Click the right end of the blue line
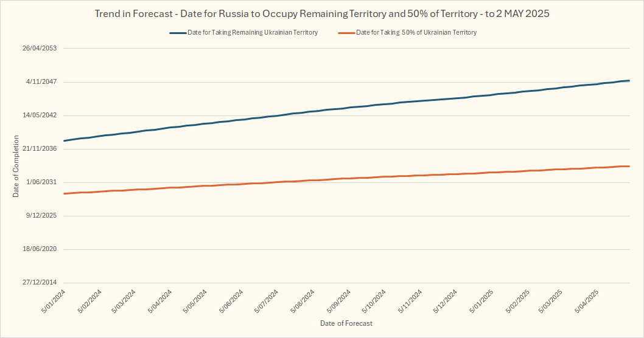 point(629,81)
